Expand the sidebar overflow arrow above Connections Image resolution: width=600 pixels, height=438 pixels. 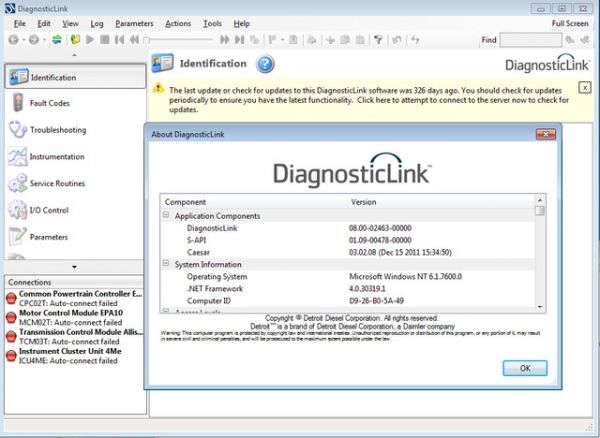click(x=73, y=267)
